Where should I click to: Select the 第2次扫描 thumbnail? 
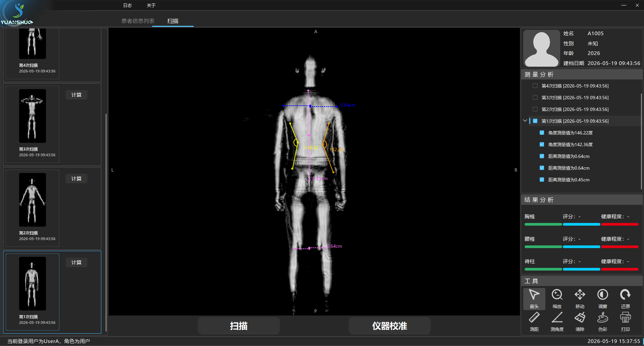pyautogui.click(x=33, y=200)
